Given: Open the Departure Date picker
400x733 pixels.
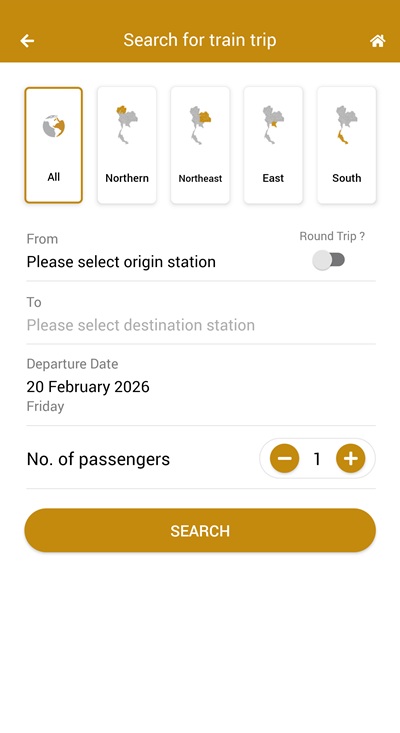Looking at the screenshot, I should point(201,385).
